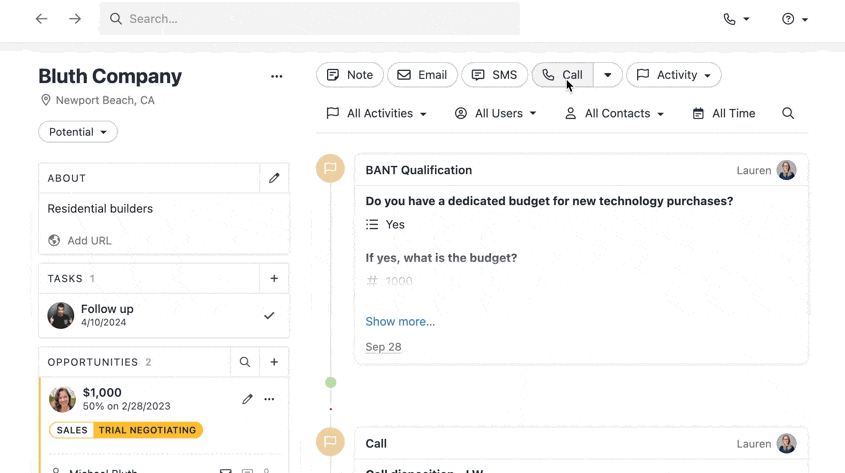Create a new Note

350,75
